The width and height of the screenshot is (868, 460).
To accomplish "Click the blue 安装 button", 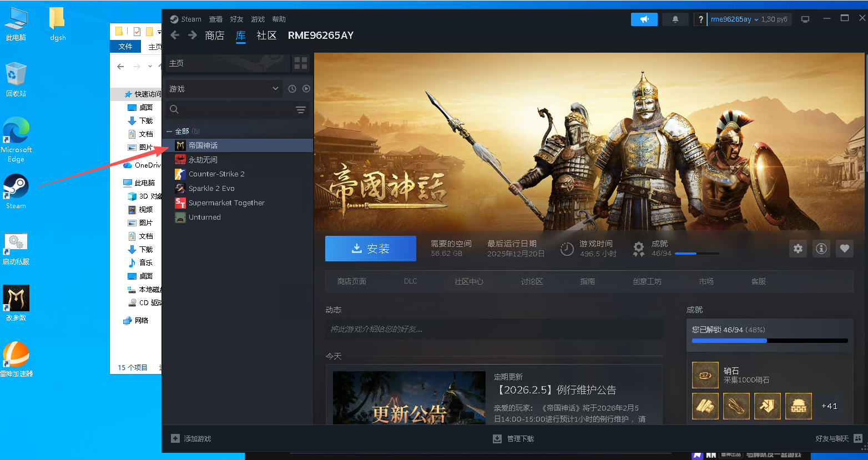I will (370, 249).
